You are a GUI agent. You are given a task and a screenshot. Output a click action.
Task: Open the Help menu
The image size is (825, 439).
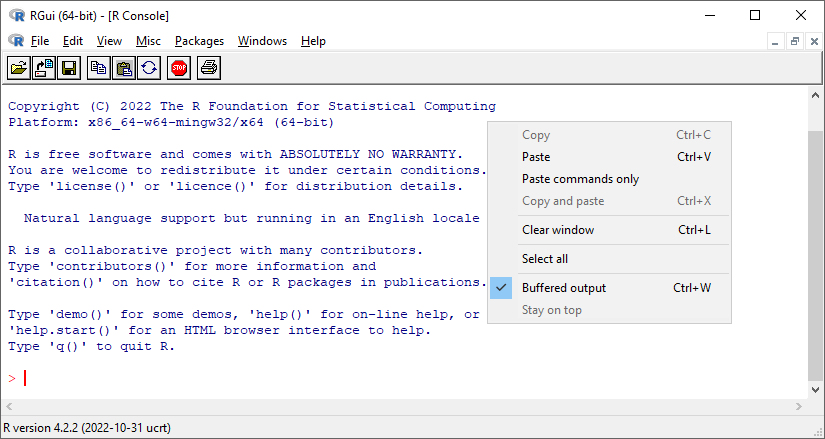[x=313, y=41]
